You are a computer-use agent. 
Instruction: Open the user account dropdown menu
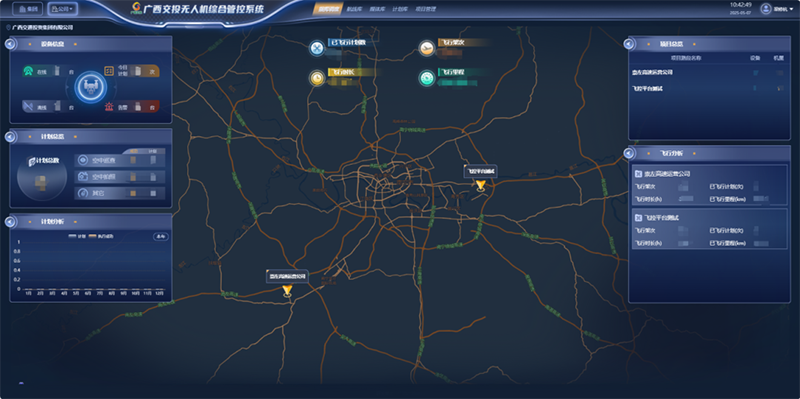[777, 9]
